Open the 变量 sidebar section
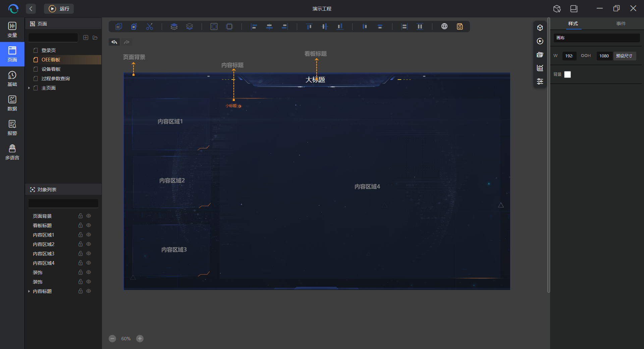Viewport: 644px width, 349px height. pyautogui.click(x=12, y=30)
